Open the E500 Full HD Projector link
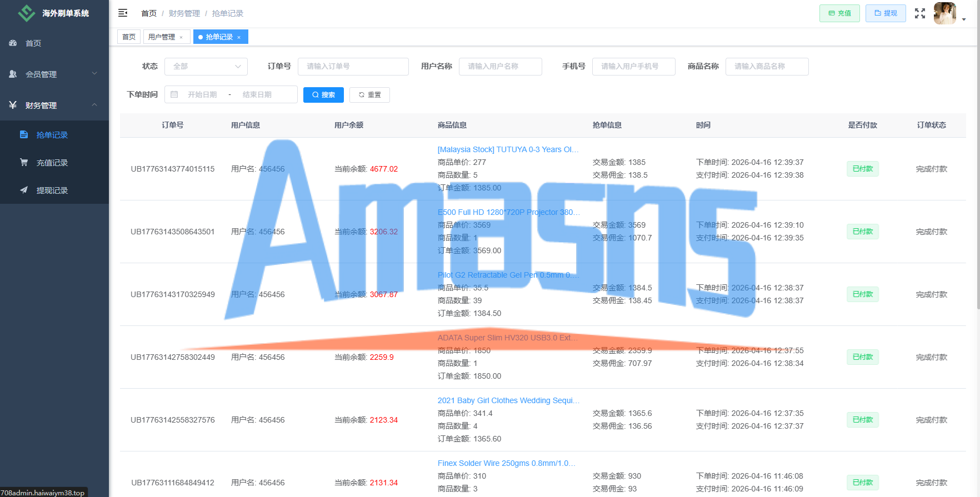The width and height of the screenshot is (980, 497). pos(509,212)
